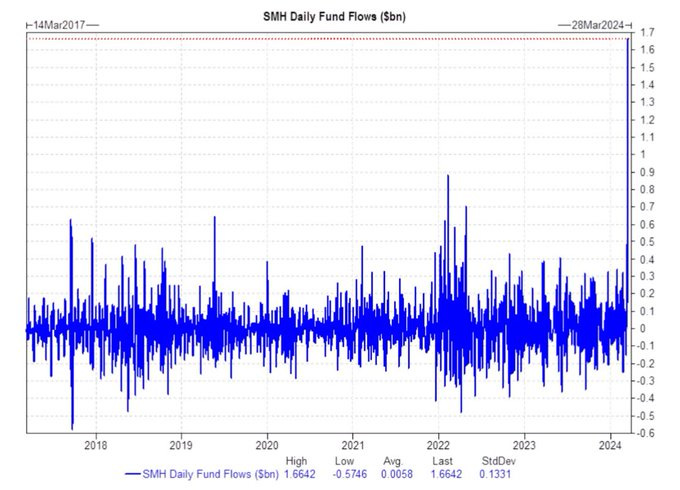Click the x-axis label '2023'

click(x=524, y=445)
